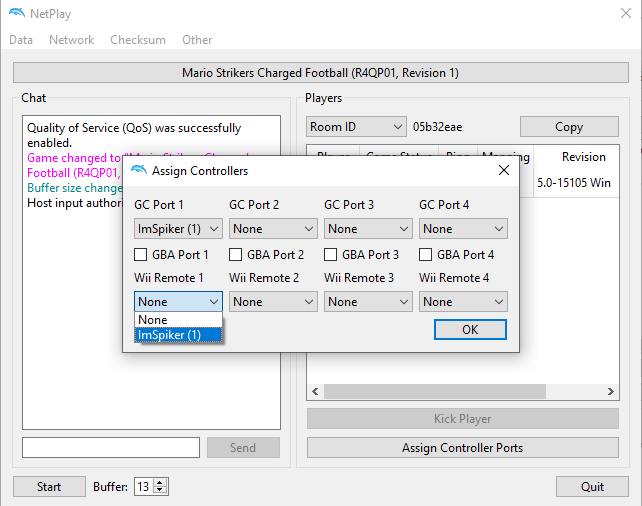The width and height of the screenshot is (642, 506).
Task: Select ImSpiker (1) in the Wii Remote 1 list
Action: click(x=178, y=335)
